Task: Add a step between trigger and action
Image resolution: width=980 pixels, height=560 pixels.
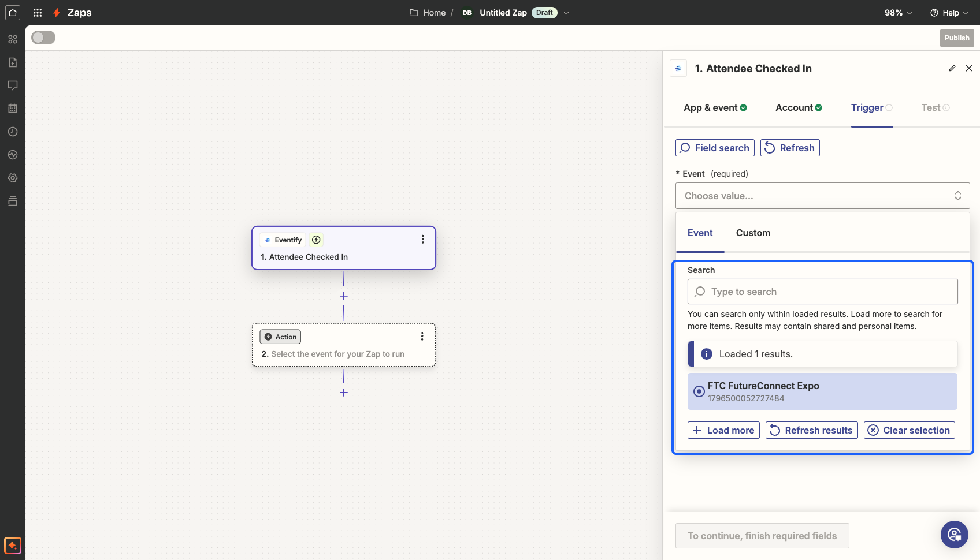Action: click(344, 296)
